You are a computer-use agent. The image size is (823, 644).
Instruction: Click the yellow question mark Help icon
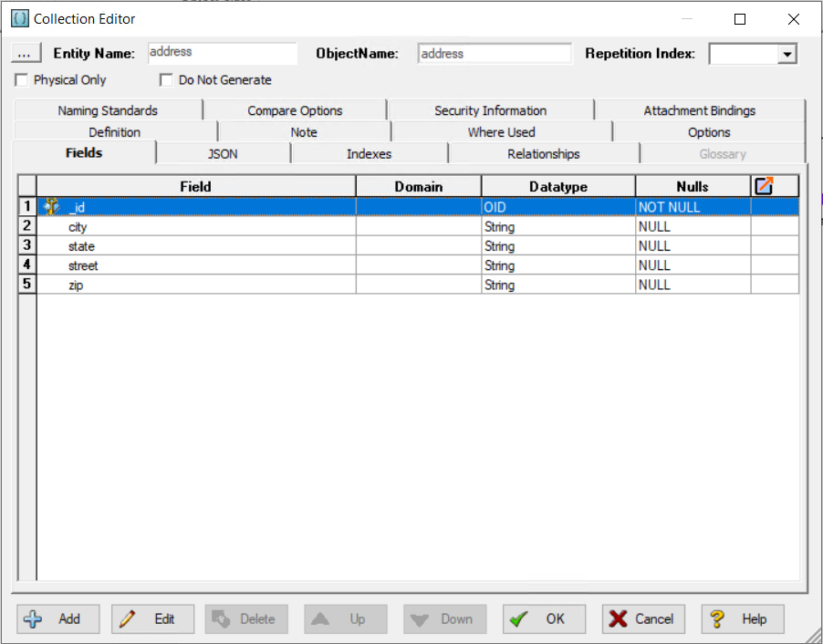coord(717,619)
